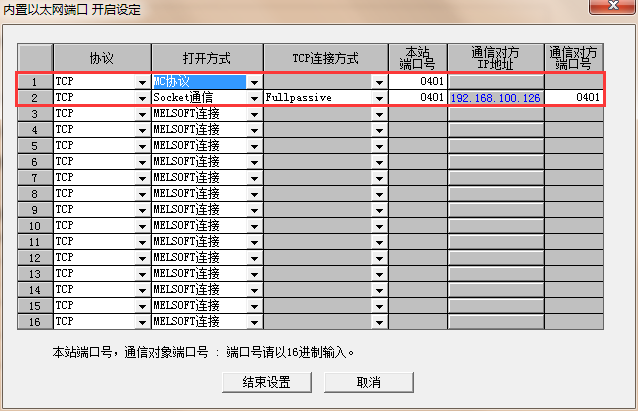Edit partner port number 0401 in row 2

point(574,97)
